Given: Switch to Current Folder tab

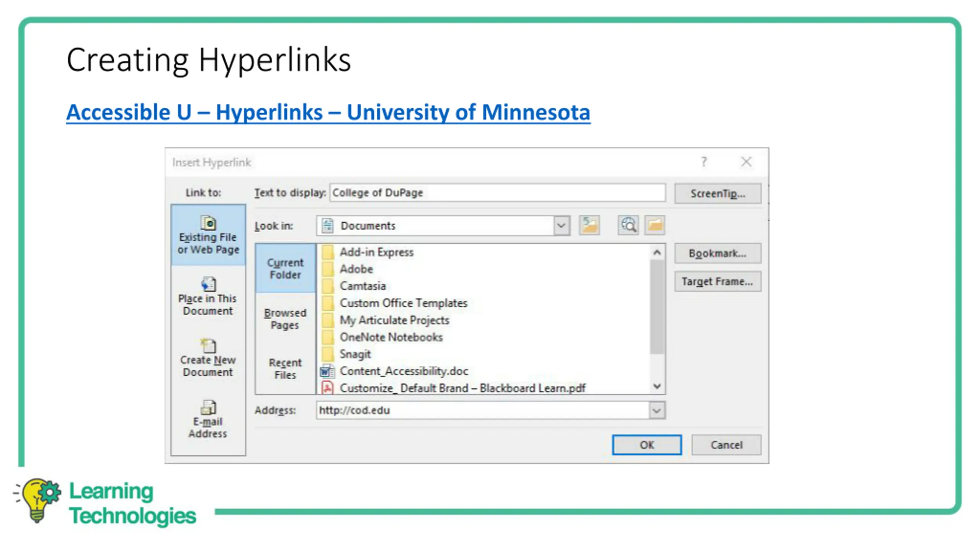Looking at the screenshot, I should coord(285,269).
